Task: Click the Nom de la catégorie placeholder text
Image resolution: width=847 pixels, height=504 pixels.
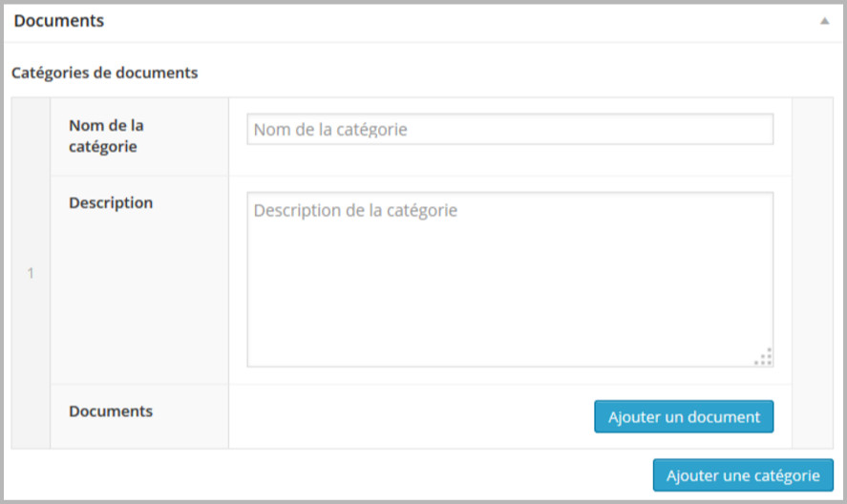Action: pyautogui.click(x=330, y=130)
